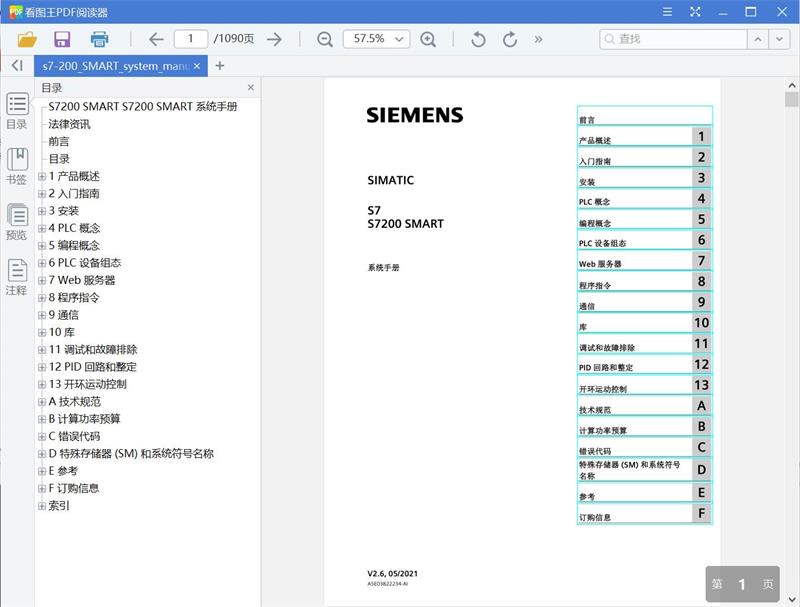Print the document with the printer icon
This screenshot has width=800, height=607.
99,39
